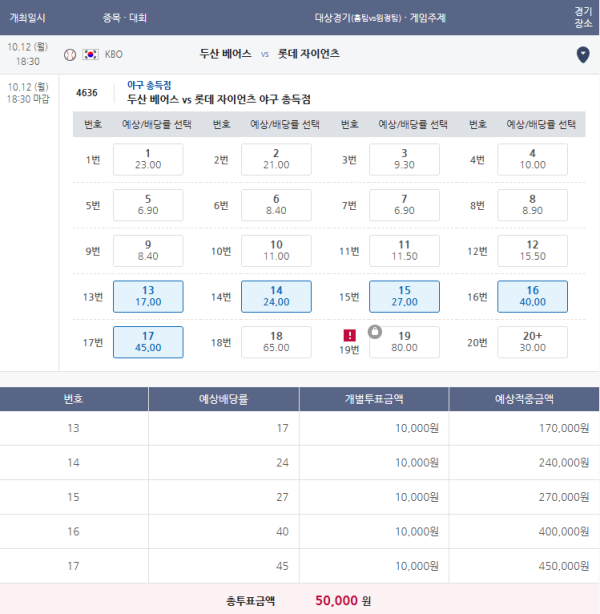This screenshot has width=600, height=614.
Task: Select total score 19 at odds 80.00
Action: coord(404,342)
